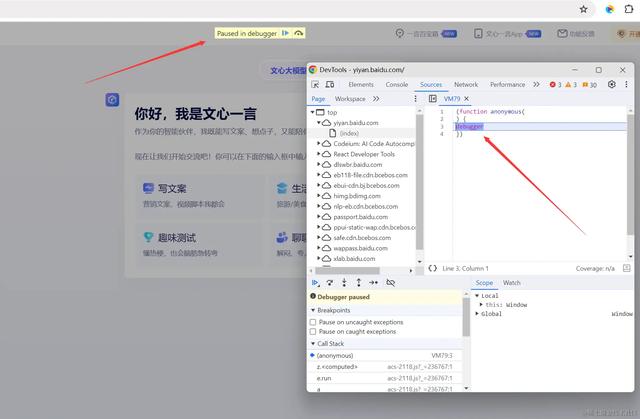Bookmark this page with the star icon

tap(584, 9)
